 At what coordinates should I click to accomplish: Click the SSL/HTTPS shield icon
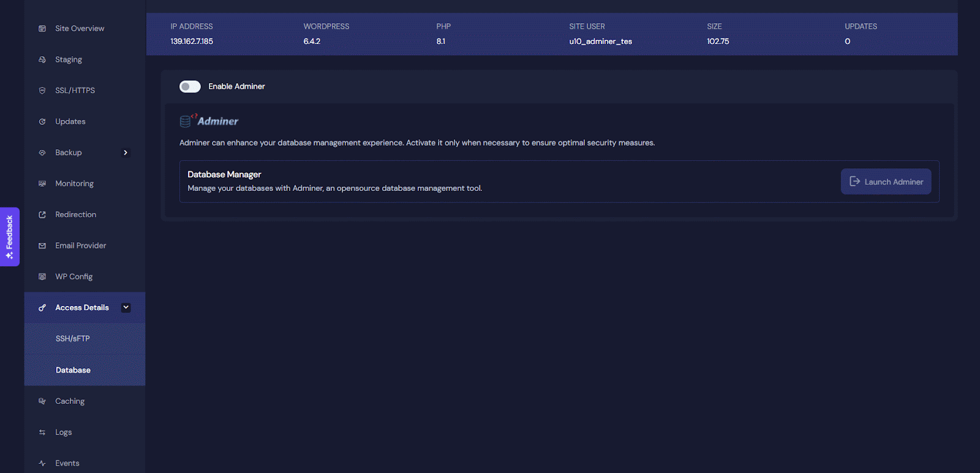pyautogui.click(x=42, y=91)
